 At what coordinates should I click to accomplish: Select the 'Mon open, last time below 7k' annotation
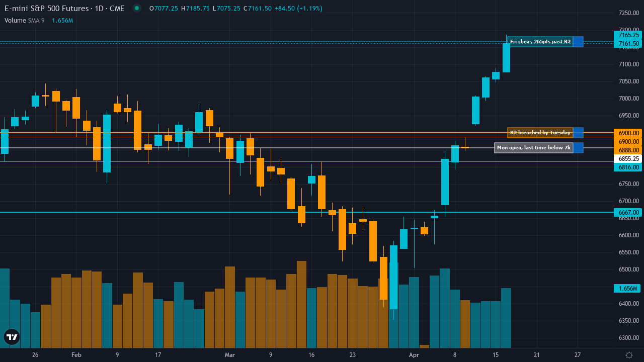pos(534,148)
